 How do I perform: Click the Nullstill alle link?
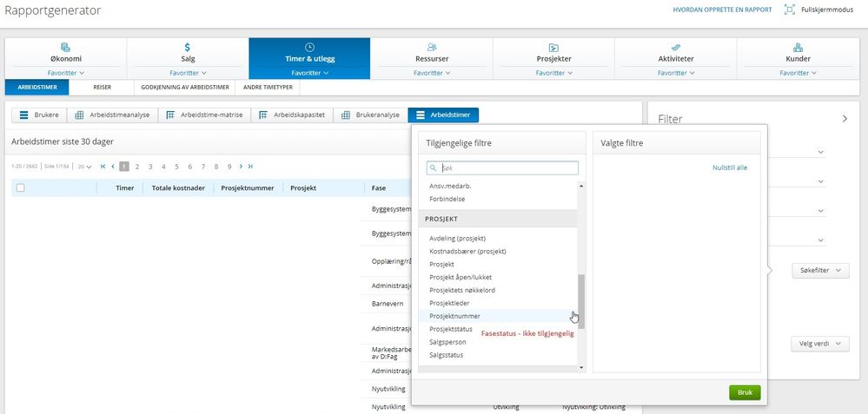[730, 168]
